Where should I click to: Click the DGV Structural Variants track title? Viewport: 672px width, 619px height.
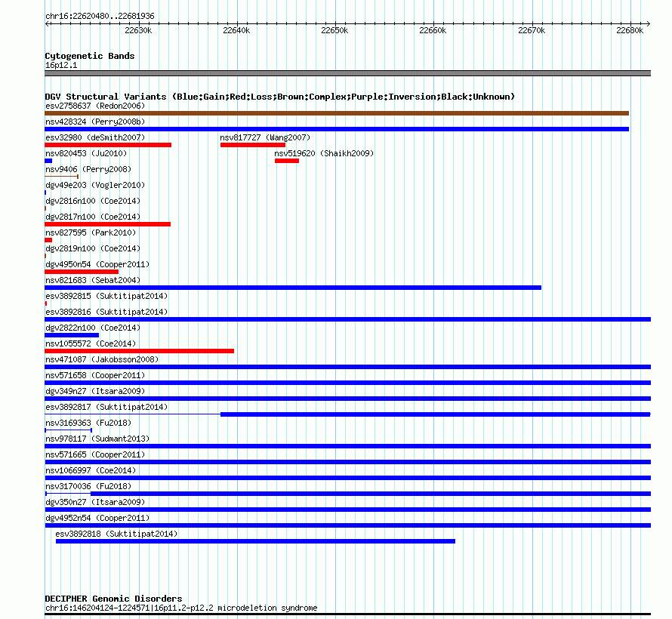[280, 97]
